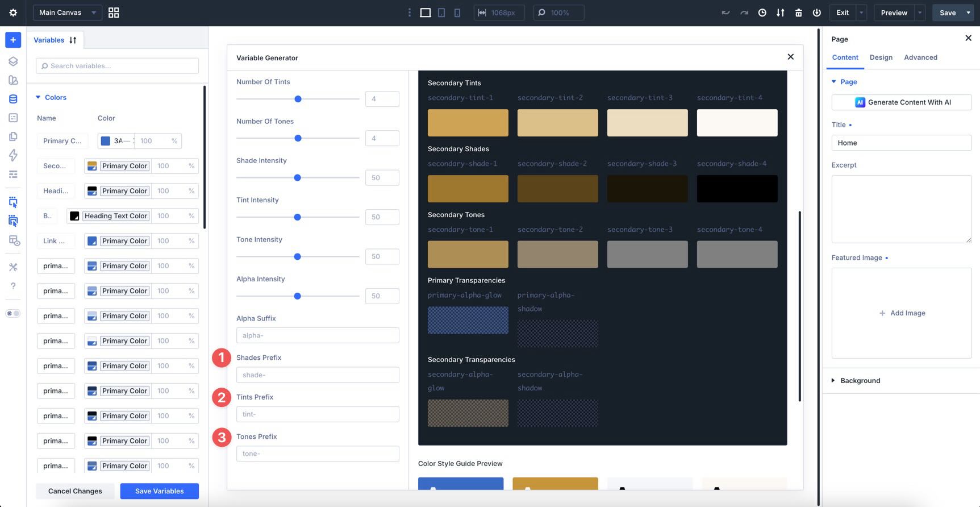Switch to desktop view icon
Image resolution: width=980 pixels, height=507 pixels.
(425, 13)
